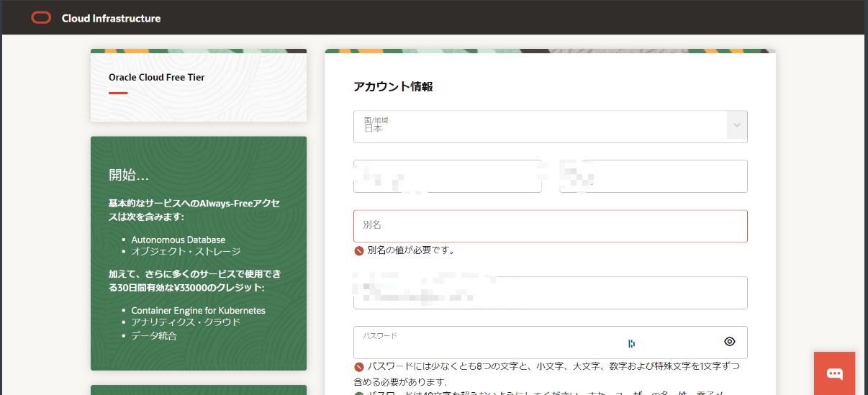Image resolution: width=868 pixels, height=395 pixels.
Task: Click the Container Engine for Kubernetes item
Action: [x=198, y=310]
